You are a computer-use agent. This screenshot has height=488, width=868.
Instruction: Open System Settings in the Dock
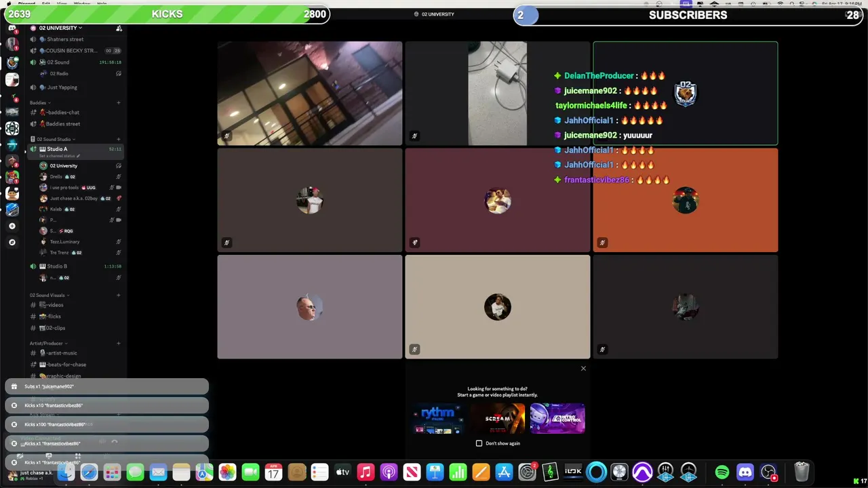pyautogui.click(x=527, y=472)
